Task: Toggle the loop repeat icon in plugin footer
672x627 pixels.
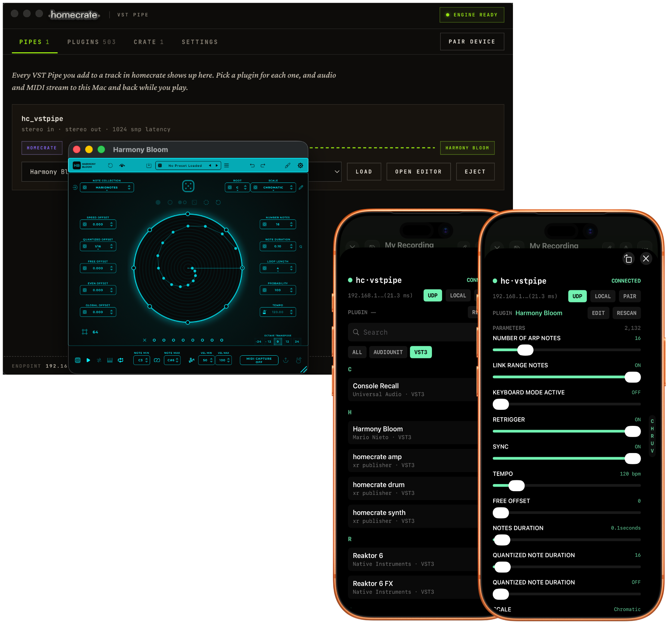Action: 121,360
